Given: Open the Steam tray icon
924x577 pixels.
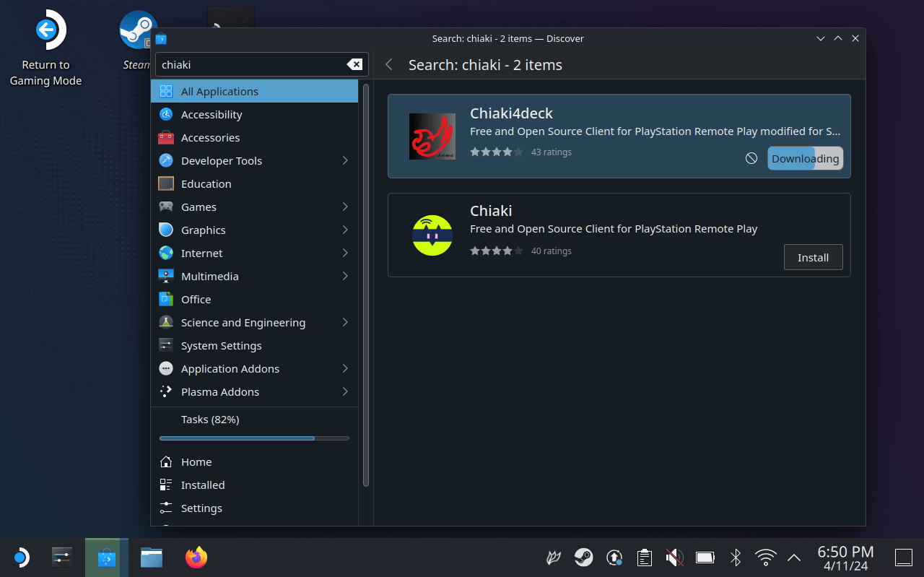Looking at the screenshot, I should [x=584, y=558].
